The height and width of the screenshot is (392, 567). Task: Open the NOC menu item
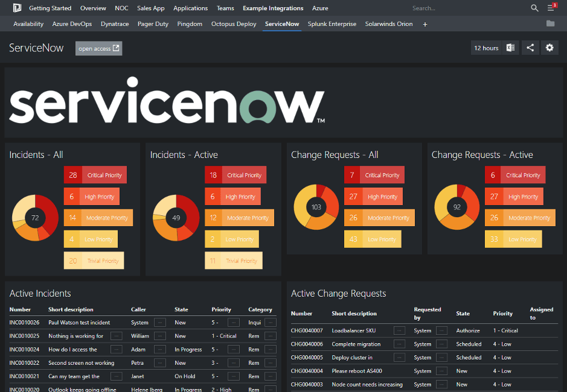click(x=121, y=8)
